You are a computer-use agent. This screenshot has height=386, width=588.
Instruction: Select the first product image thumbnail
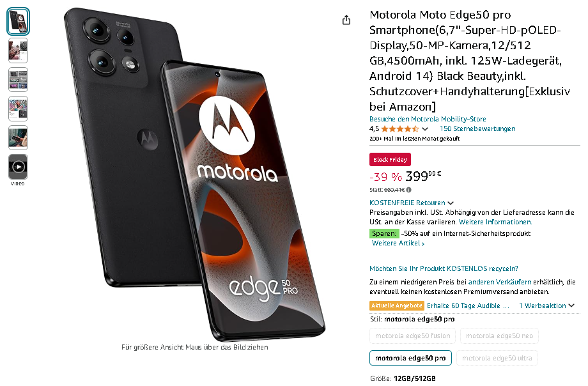(18, 21)
